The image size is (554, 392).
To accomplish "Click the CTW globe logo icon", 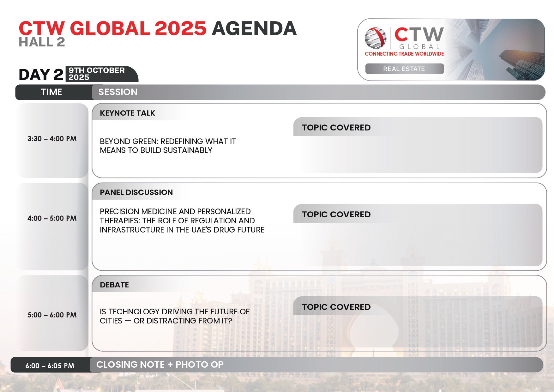I will tap(375, 38).
